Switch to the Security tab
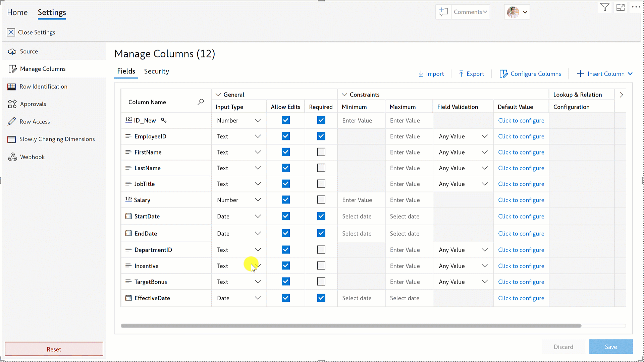644x362 pixels. click(156, 71)
